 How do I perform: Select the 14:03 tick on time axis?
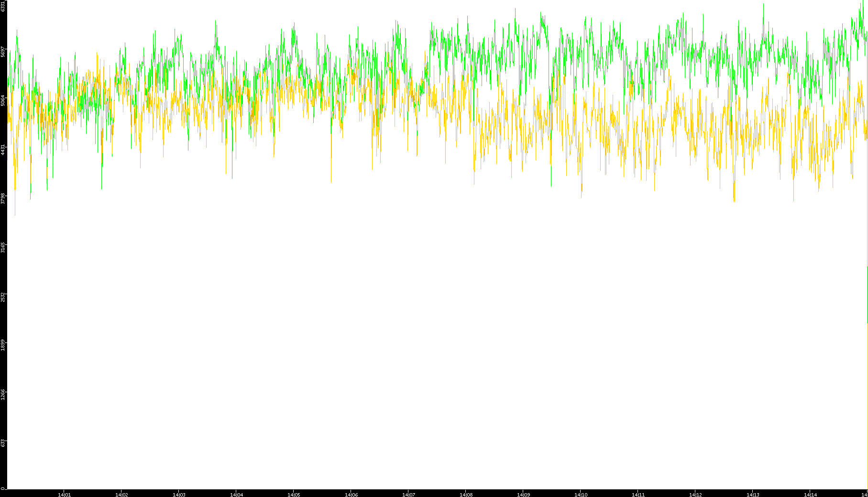pyautogui.click(x=179, y=494)
